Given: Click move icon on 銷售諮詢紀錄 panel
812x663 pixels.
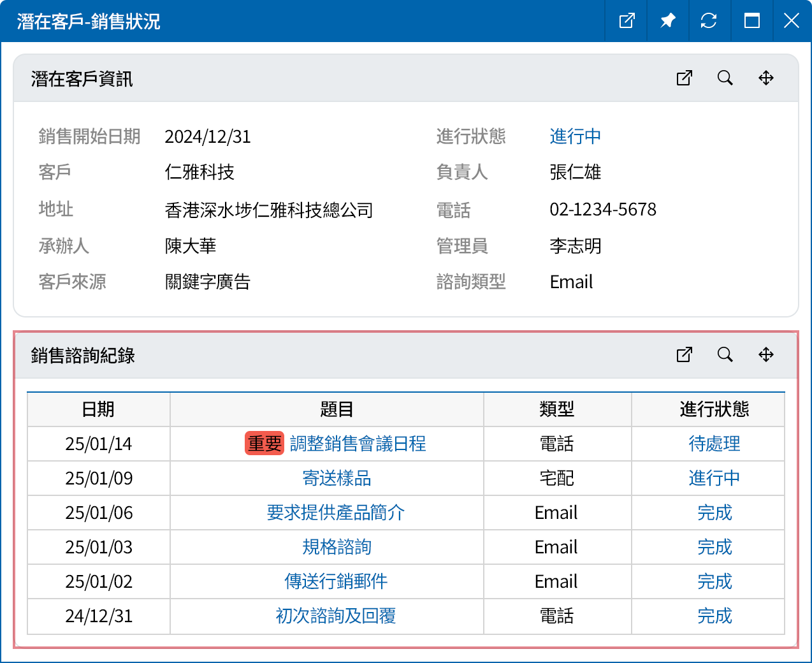Looking at the screenshot, I should tap(765, 354).
